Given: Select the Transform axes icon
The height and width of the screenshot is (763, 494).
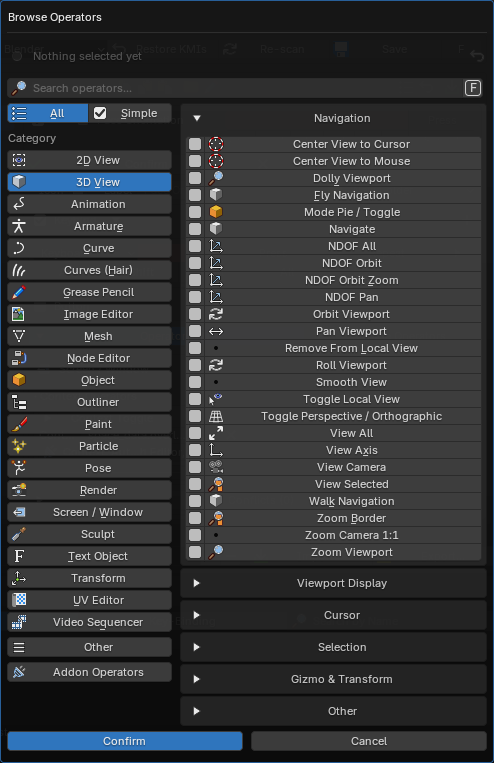Looking at the screenshot, I should point(19,578).
